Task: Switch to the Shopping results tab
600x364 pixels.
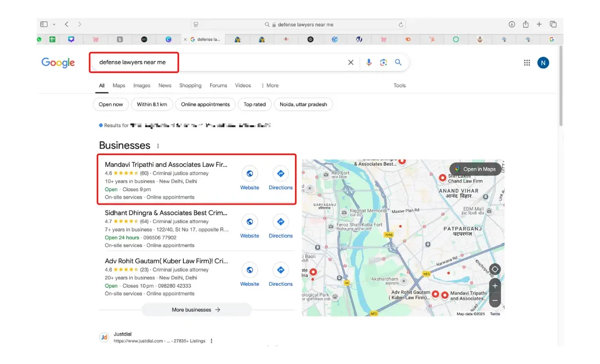Action: (x=191, y=86)
